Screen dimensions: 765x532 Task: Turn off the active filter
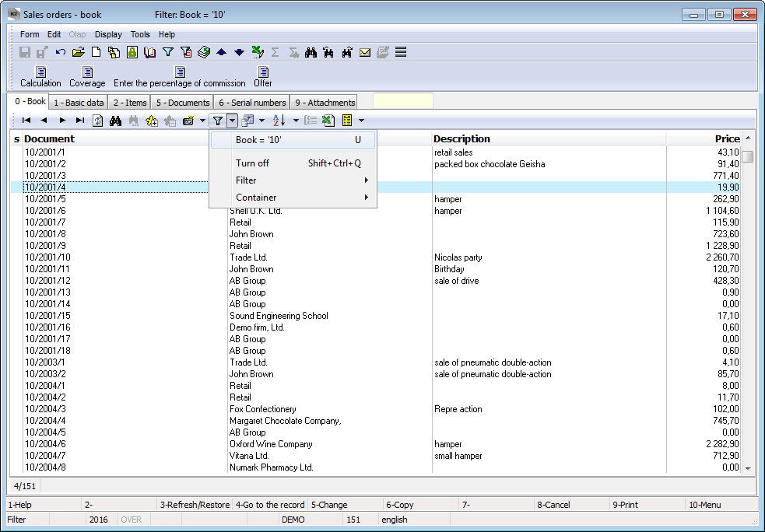point(253,163)
